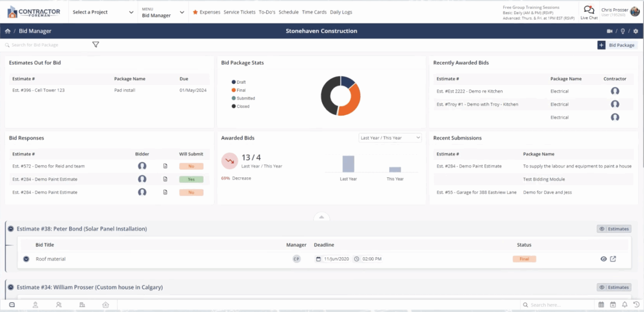Image resolution: width=644 pixels, height=312 pixels.
Task: Toggle the eye preview on the Roof material row
Action: pyautogui.click(x=604, y=259)
